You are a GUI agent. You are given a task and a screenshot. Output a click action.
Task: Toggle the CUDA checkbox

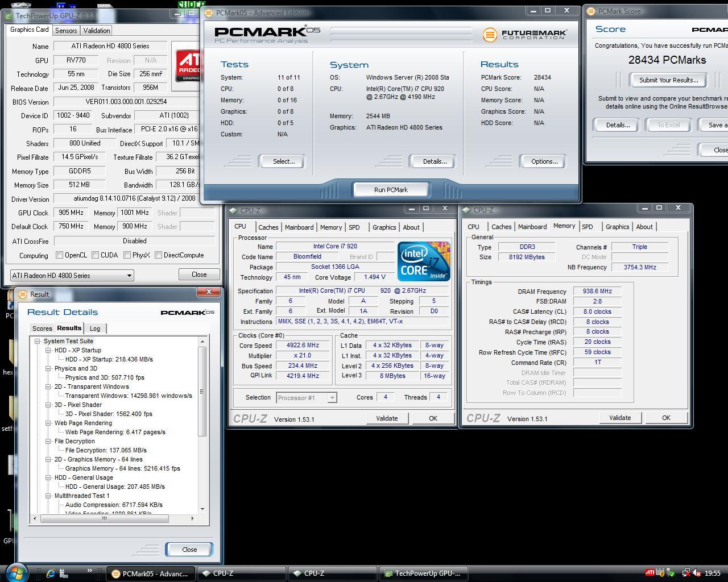(96, 255)
